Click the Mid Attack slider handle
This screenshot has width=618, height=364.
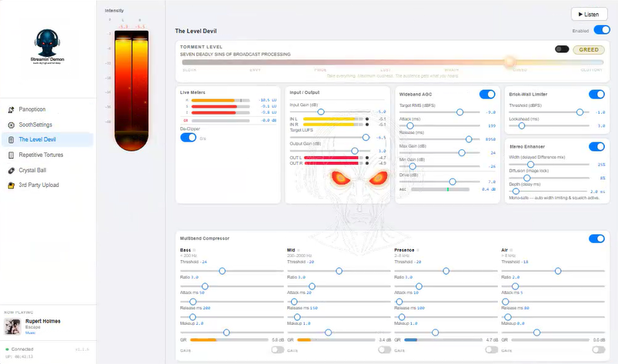294,302
